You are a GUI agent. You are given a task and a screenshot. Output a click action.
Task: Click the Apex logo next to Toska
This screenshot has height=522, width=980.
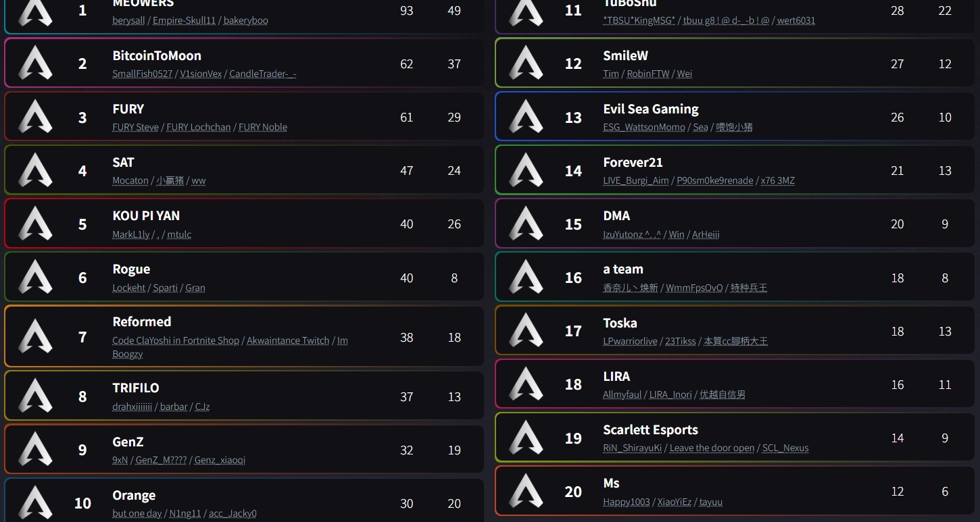(526, 330)
